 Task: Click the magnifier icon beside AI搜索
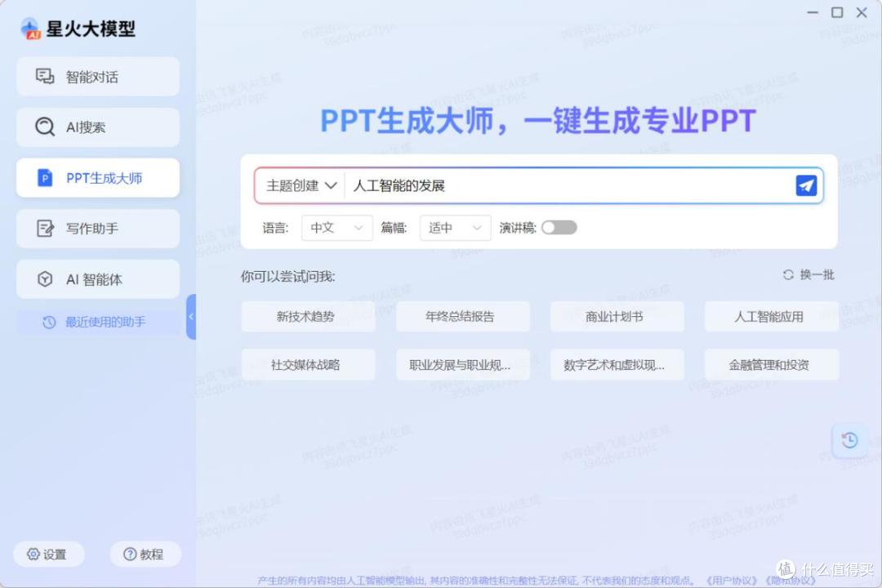pos(45,127)
